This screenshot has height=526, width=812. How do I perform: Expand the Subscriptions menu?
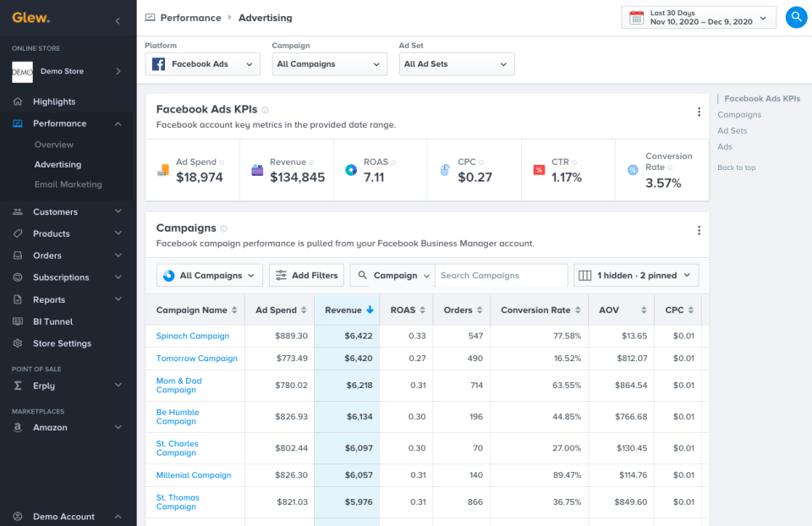pyautogui.click(x=118, y=277)
